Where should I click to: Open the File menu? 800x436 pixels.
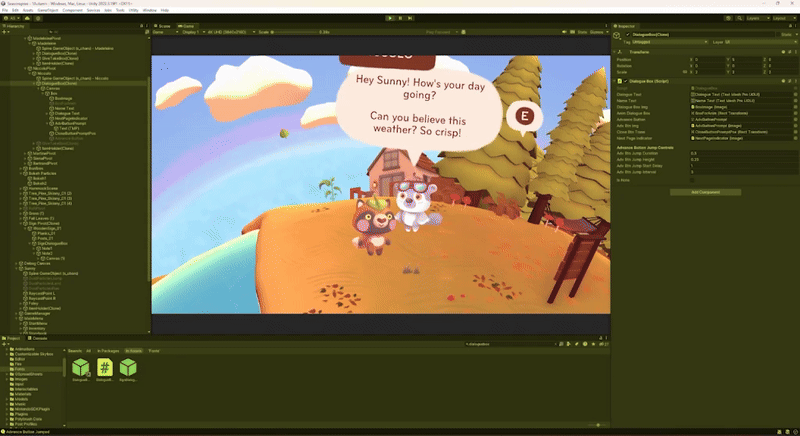point(5,10)
